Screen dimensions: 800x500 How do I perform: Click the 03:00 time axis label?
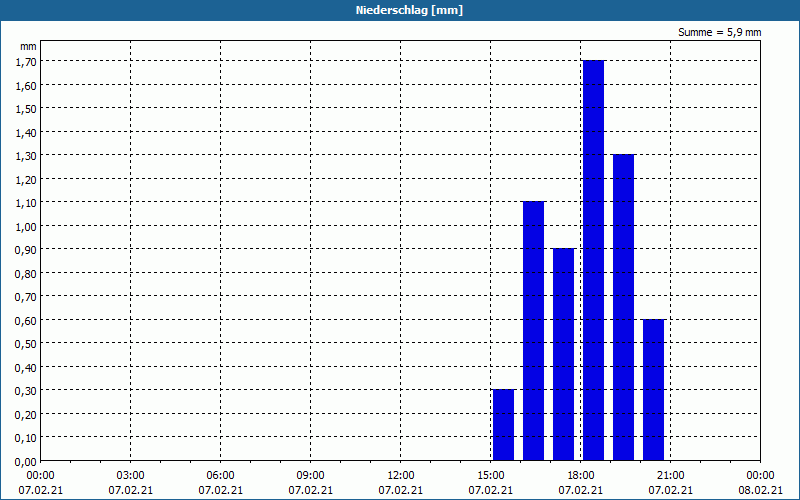click(131, 476)
